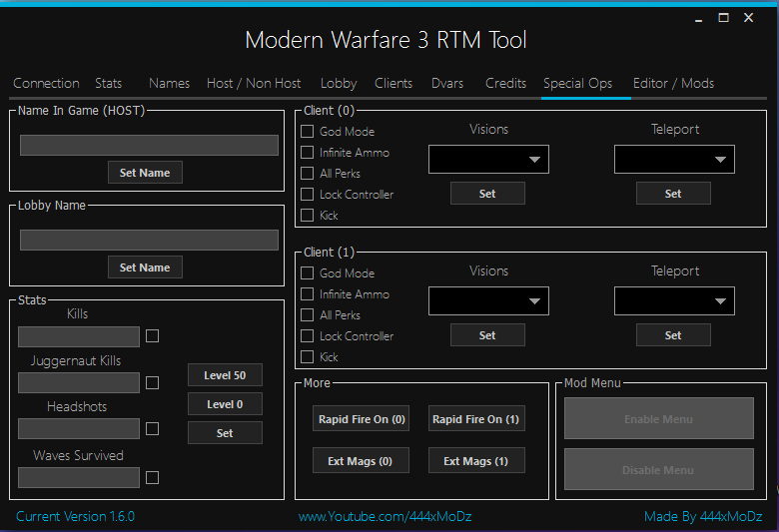779x532 pixels.
Task: Click Set under Client (0) Teleport
Action: click(673, 194)
